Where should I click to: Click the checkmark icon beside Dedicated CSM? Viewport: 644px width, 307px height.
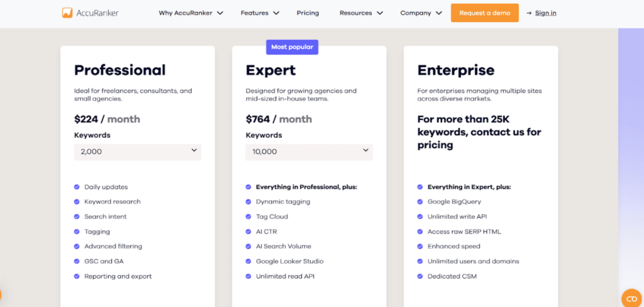point(420,276)
